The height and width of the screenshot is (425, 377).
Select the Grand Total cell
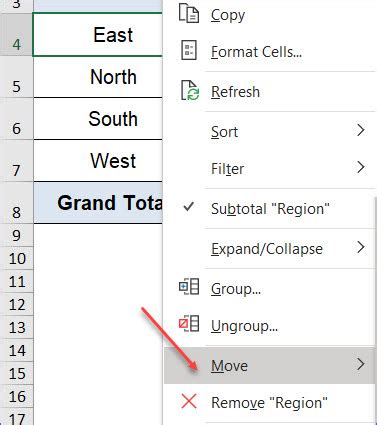click(98, 203)
